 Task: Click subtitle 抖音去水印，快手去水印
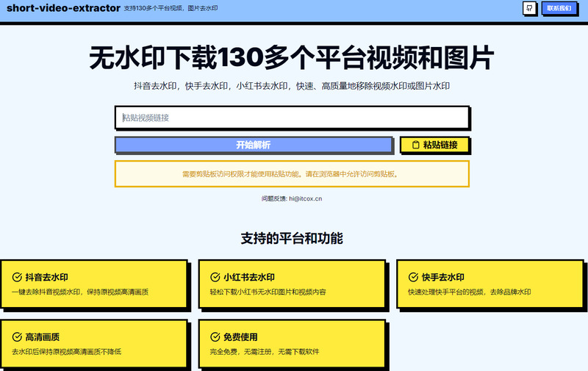tap(292, 86)
